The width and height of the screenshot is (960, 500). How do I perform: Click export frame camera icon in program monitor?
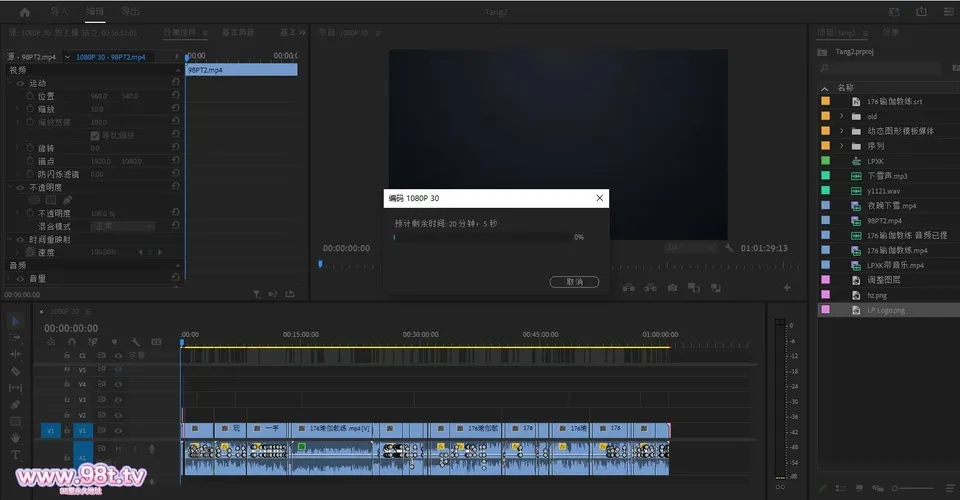click(x=672, y=288)
